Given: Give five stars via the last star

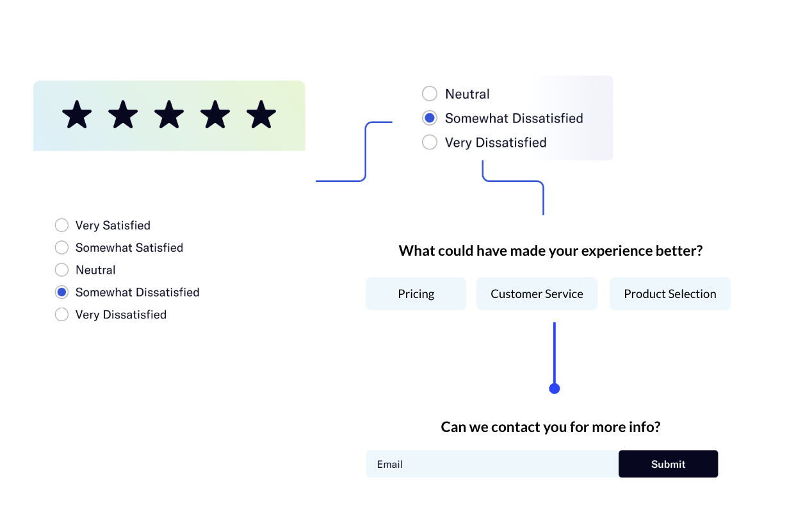Looking at the screenshot, I should pyautogui.click(x=261, y=115).
